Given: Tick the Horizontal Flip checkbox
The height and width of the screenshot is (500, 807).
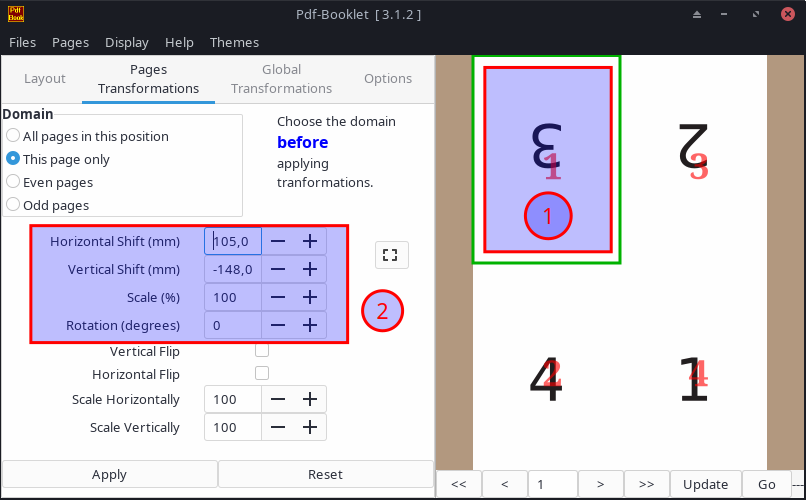Looking at the screenshot, I should tap(262, 373).
